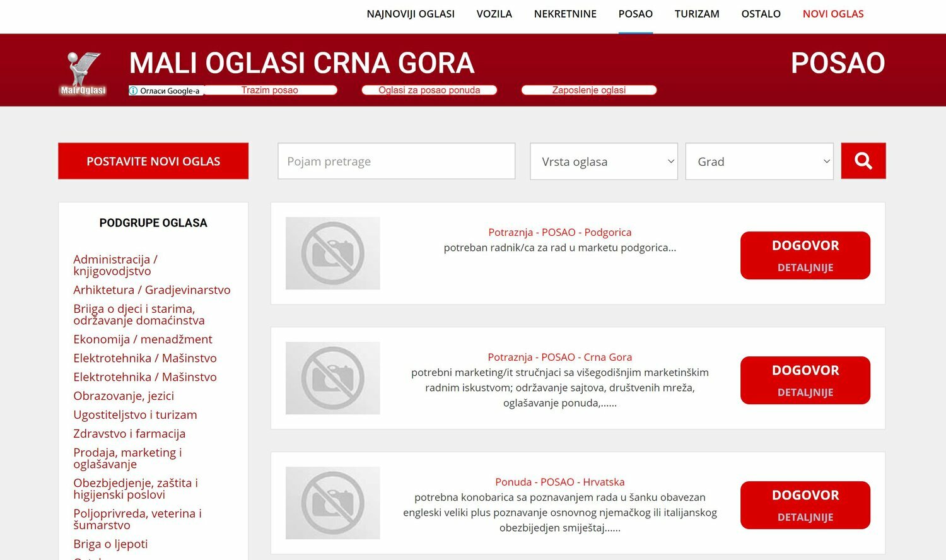Open Potraznja - POSAO - Crna Gora ad title
The width and height of the screenshot is (946, 560).
point(560,357)
